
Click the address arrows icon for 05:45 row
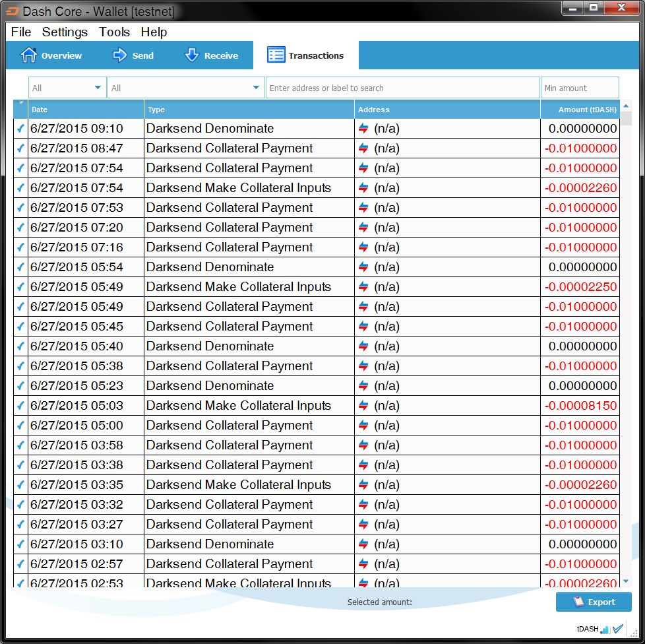pos(363,327)
